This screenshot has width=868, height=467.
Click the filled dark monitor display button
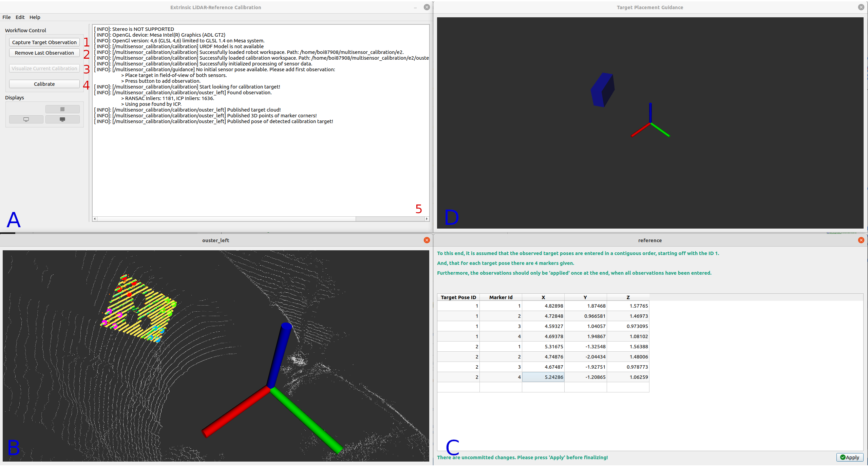(62, 119)
